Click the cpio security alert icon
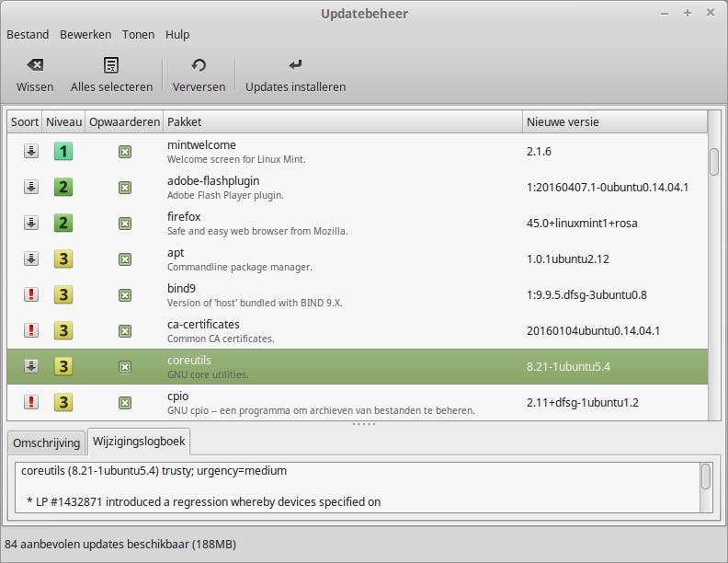 point(31,402)
